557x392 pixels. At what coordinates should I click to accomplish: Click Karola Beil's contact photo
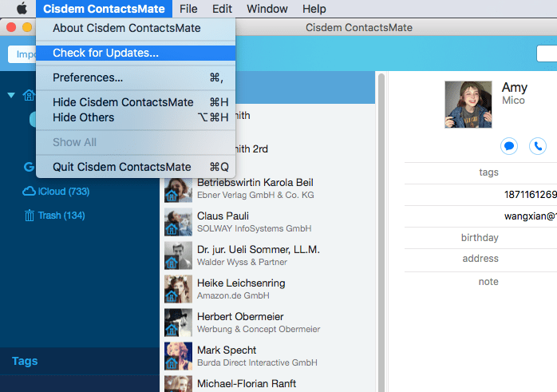click(x=178, y=188)
